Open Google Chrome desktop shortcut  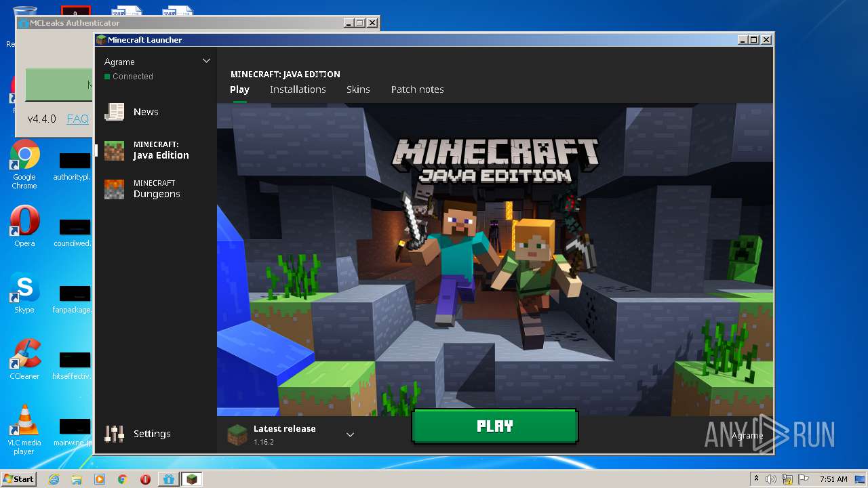[24, 165]
